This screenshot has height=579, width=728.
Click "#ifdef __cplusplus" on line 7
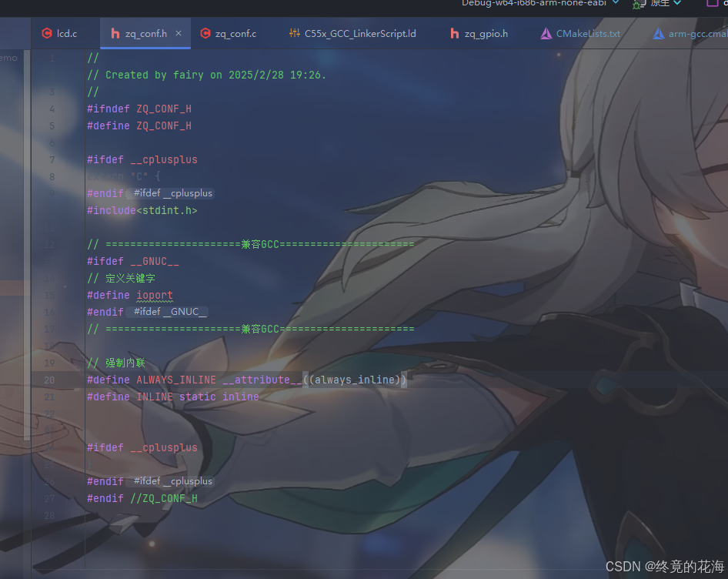(x=142, y=160)
